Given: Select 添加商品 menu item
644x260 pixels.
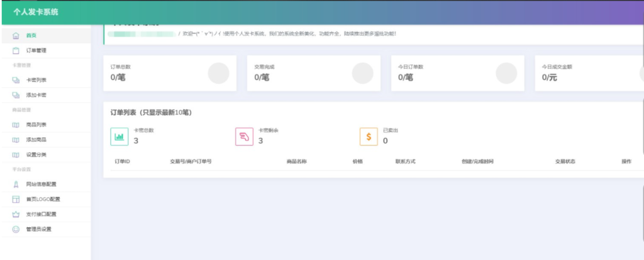Looking at the screenshot, I should click(x=45, y=140).
